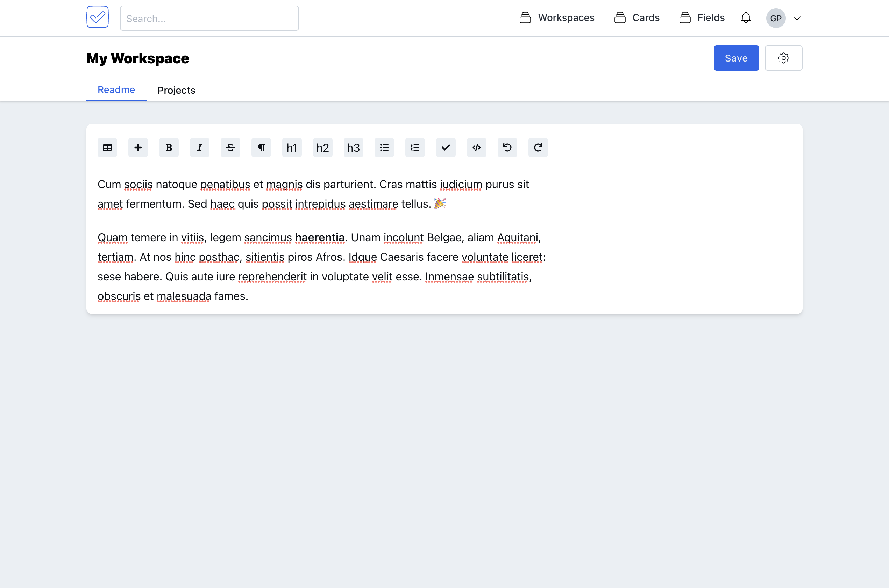Image resolution: width=889 pixels, height=588 pixels.
Task: Toggle italic formatting
Action: [200, 148]
